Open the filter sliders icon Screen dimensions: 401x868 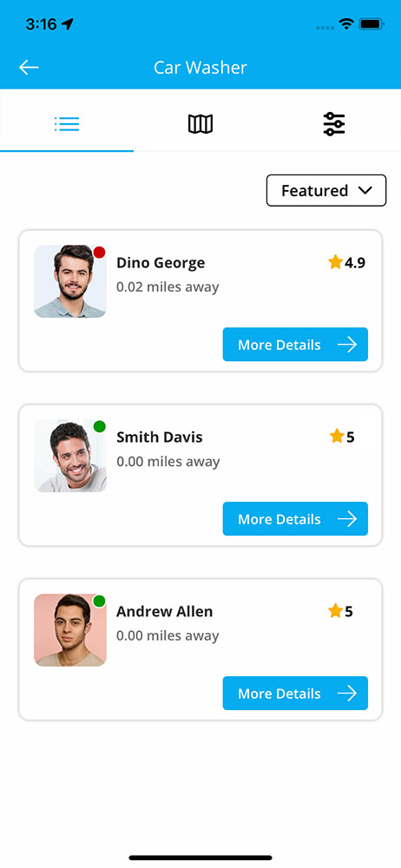(x=334, y=123)
